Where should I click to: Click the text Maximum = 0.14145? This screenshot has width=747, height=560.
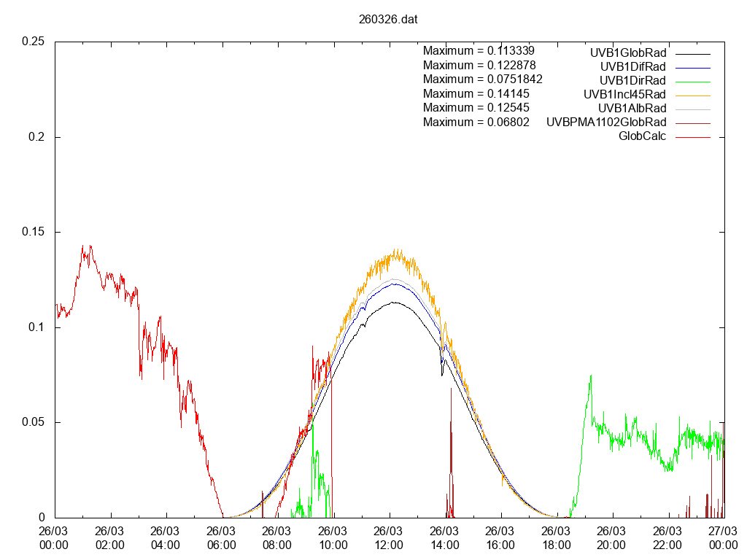[x=476, y=93]
